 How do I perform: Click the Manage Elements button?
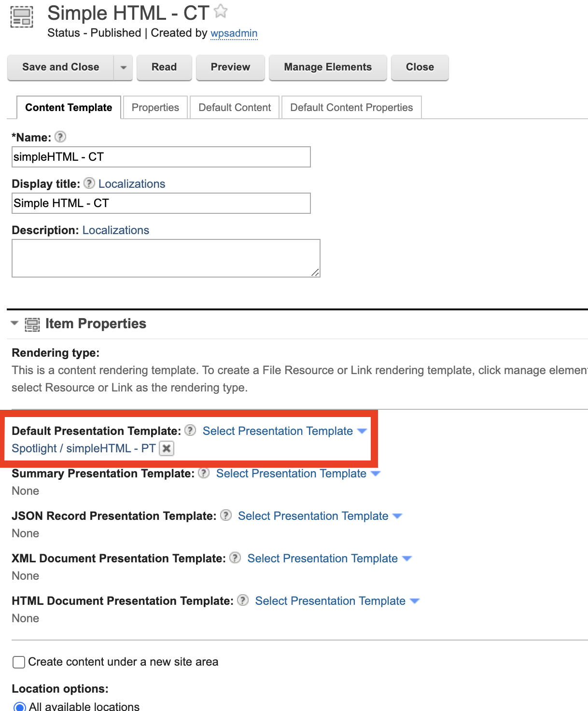(x=328, y=67)
